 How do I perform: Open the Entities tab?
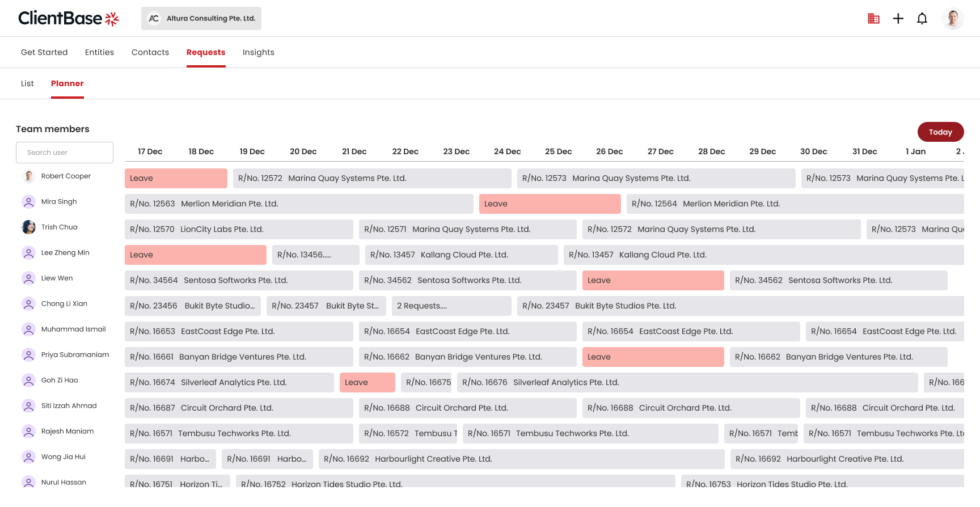[99, 52]
